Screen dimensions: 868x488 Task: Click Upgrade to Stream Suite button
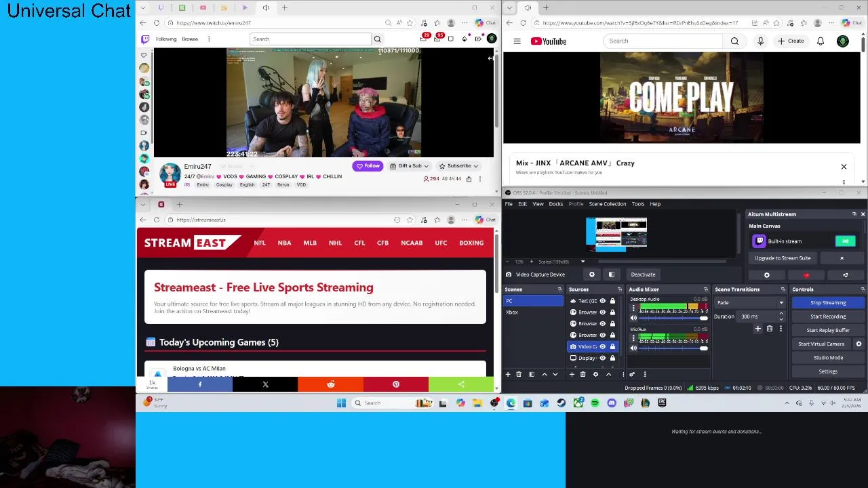tap(783, 258)
